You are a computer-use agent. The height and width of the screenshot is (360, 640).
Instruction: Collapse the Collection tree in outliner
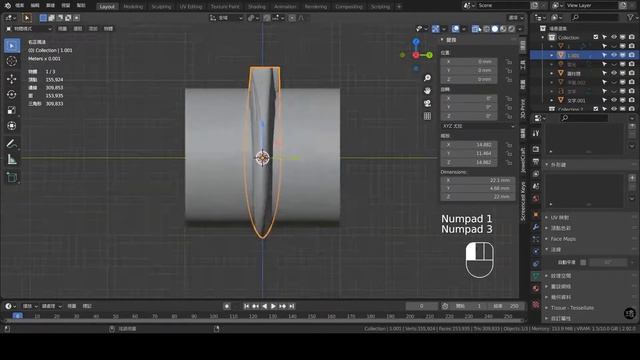543,37
